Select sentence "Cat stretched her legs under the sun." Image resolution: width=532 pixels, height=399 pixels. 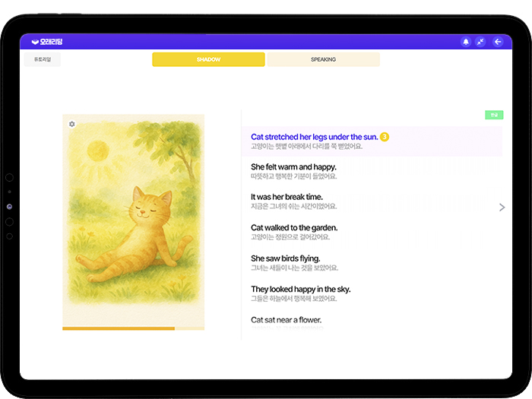[314, 137]
